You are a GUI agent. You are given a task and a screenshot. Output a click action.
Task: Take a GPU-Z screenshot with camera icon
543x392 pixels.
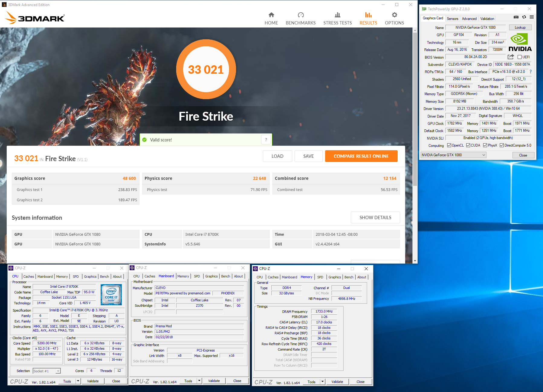click(516, 17)
